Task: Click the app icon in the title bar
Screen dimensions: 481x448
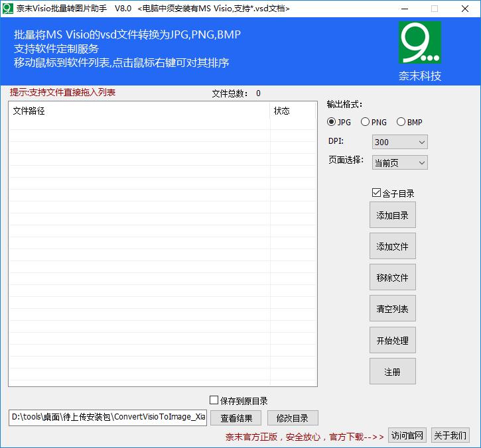Action: 8,9
